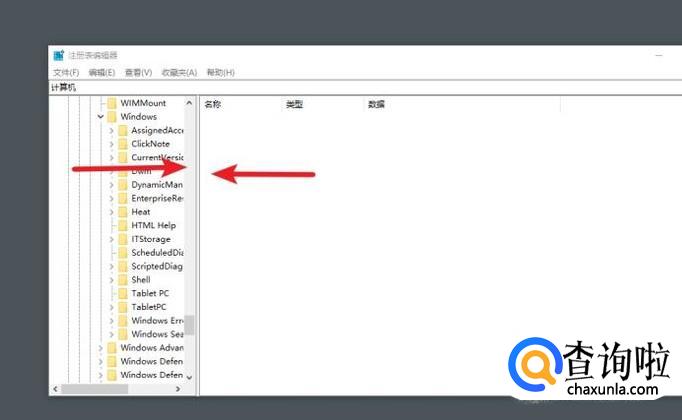The height and width of the screenshot is (420, 682).
Task: Click the tree's vertical scrollbar down arrow
Action: click(x=189, y=377)
